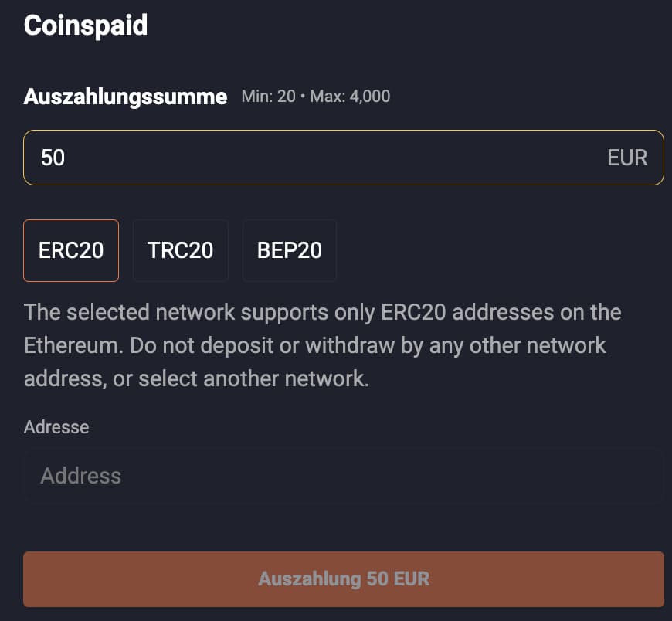Click the Coinspaid heading
This screenshot has width=672, height=621.
pos(86,25)
